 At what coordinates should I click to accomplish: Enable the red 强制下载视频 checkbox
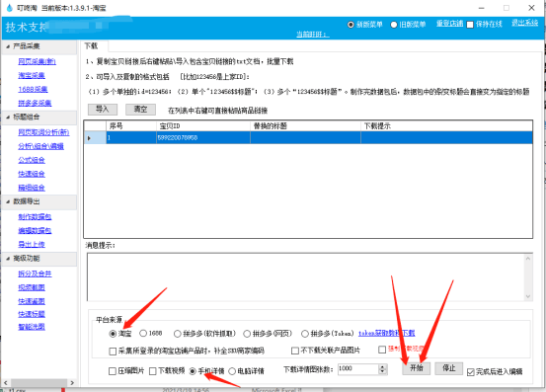pos(382,350)
